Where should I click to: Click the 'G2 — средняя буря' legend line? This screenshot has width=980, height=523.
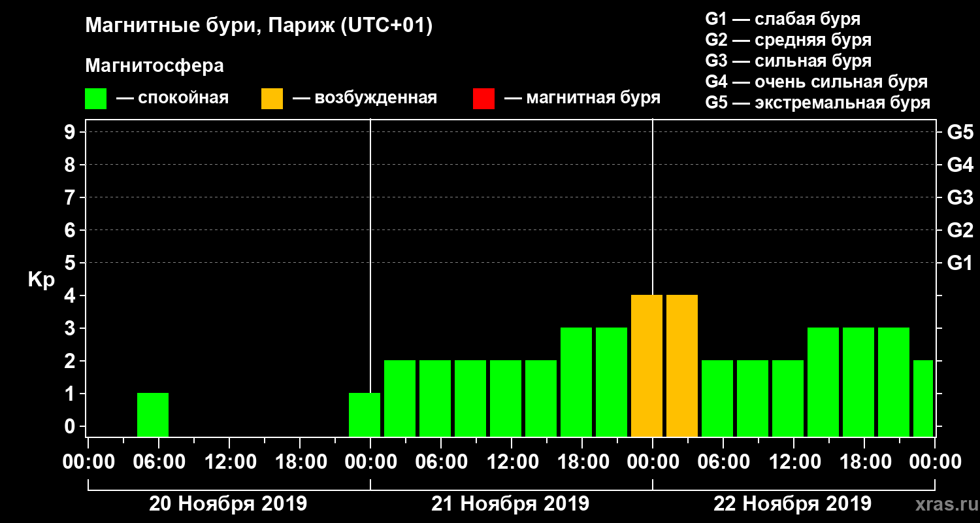pyautogui.click(x=789, y=40)
